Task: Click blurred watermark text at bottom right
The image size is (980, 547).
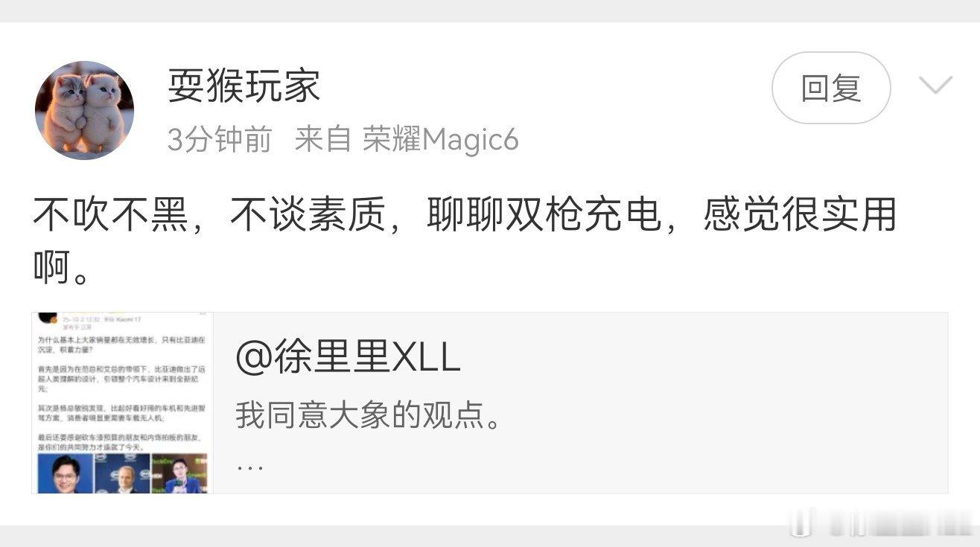Action: (897, 522)
